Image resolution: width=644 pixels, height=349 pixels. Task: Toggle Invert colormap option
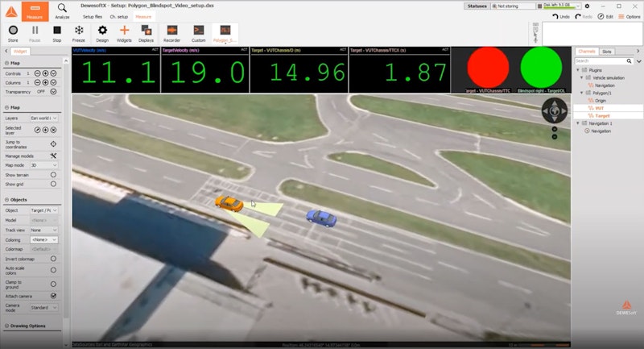click(x=53, y=259)
